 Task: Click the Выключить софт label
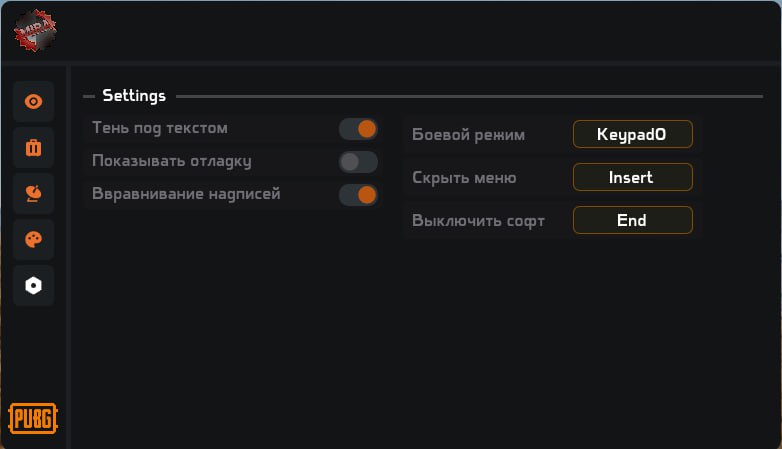478,221
